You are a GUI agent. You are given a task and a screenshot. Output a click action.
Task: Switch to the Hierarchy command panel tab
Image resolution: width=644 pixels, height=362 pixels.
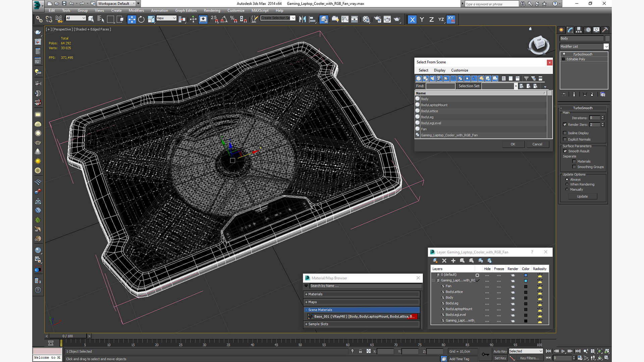pyautogui.click(x=579, y=30)
